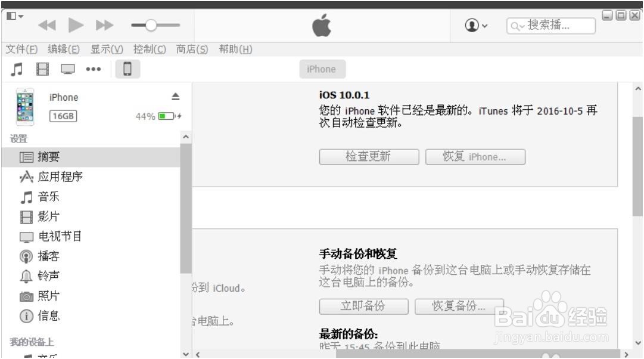The image size is (644, 359).
Task: Switch to the Movies library icon
Action: tap(42, 69)
